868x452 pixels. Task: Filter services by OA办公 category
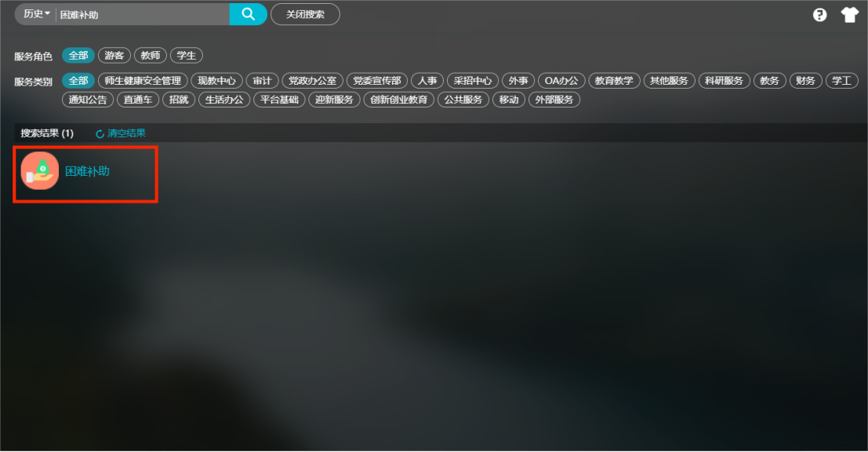[561, 81]
